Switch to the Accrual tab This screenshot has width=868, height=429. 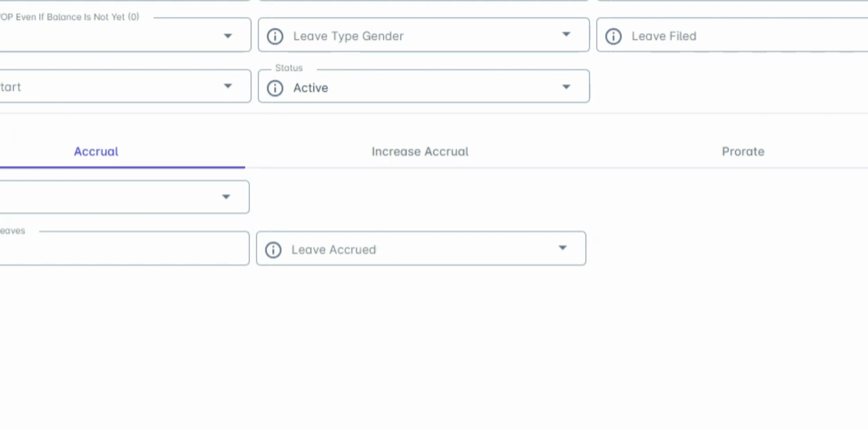[x=96, y=151]
